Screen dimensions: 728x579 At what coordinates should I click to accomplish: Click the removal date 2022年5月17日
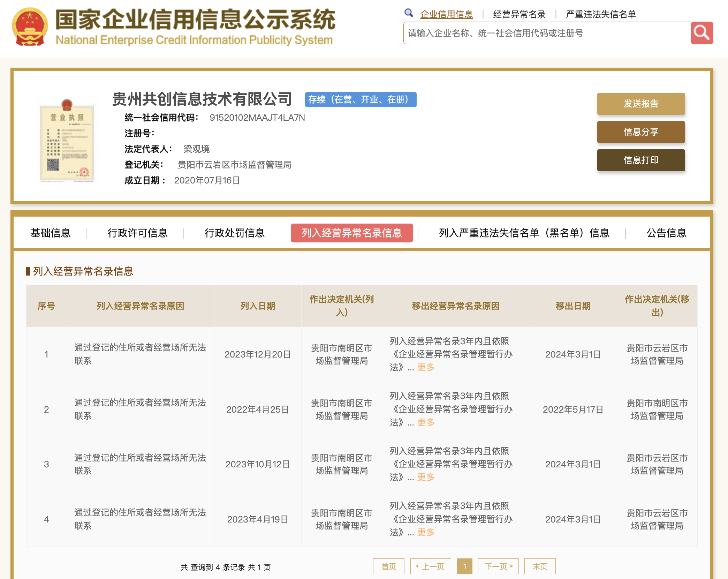tap(573, 409)
